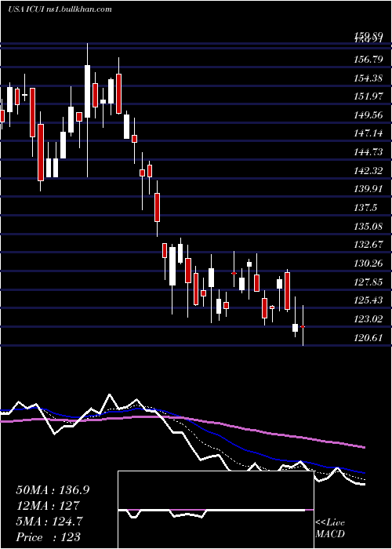Click the USA ICUI ns1.bullkhan.com header text
Viewport: 392px width, 549px height.
point(60,9)
